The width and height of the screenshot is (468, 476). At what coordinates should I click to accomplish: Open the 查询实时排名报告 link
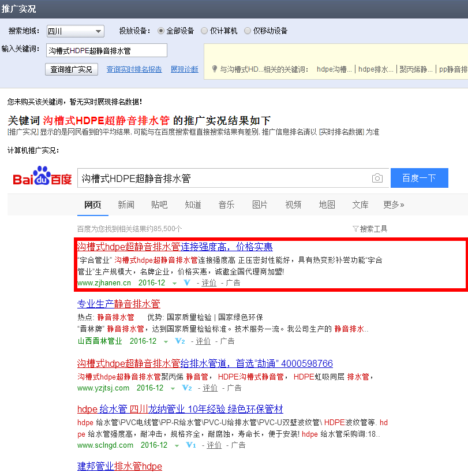(134, 69)
